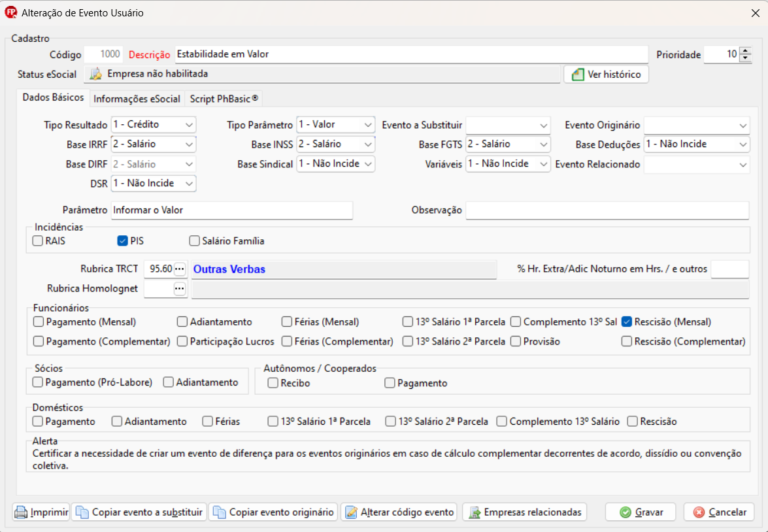Viewport: 768px width, 532px height.
Task: Tick the Sócios Adiantamento checkbox
Action: coord(169,382)
